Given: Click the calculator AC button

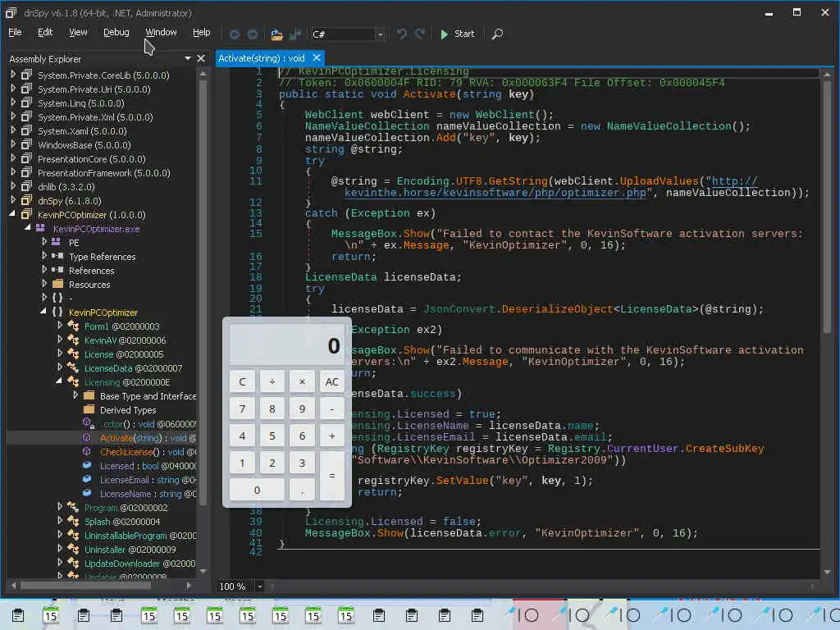Looking at the screenshot, I should [x=331, y=381].
